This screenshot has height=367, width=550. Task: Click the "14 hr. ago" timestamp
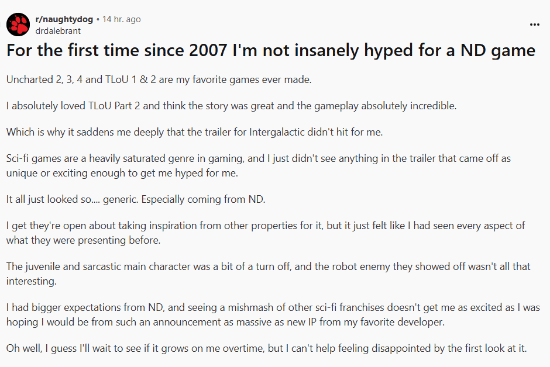[121, 19]
